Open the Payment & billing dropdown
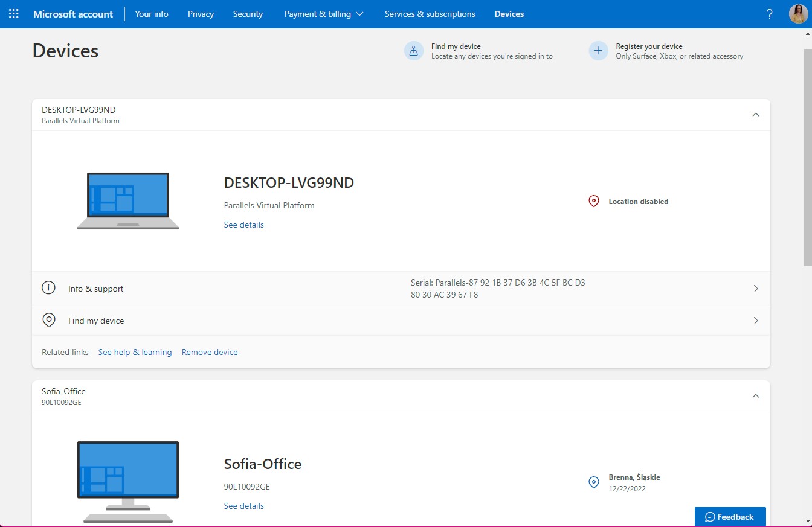Image resolution: width=812 pixels, height=527 pixels. pos(324,13)
